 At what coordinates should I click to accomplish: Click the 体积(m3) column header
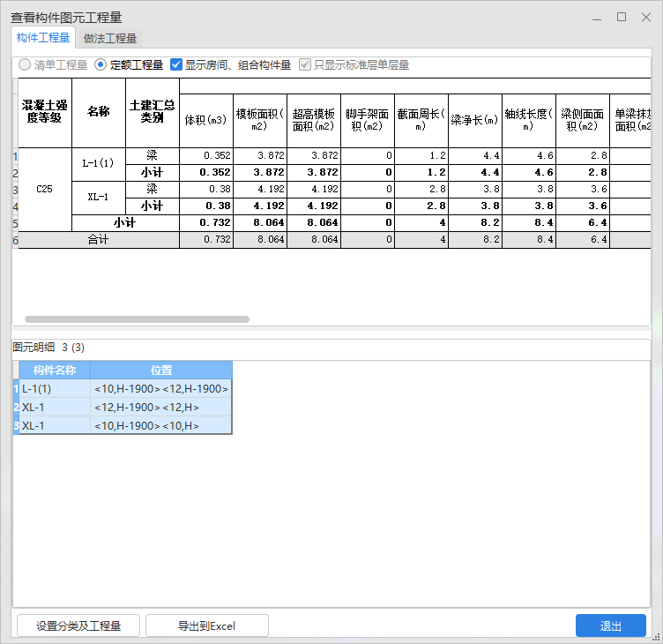(x=206, y=121)
